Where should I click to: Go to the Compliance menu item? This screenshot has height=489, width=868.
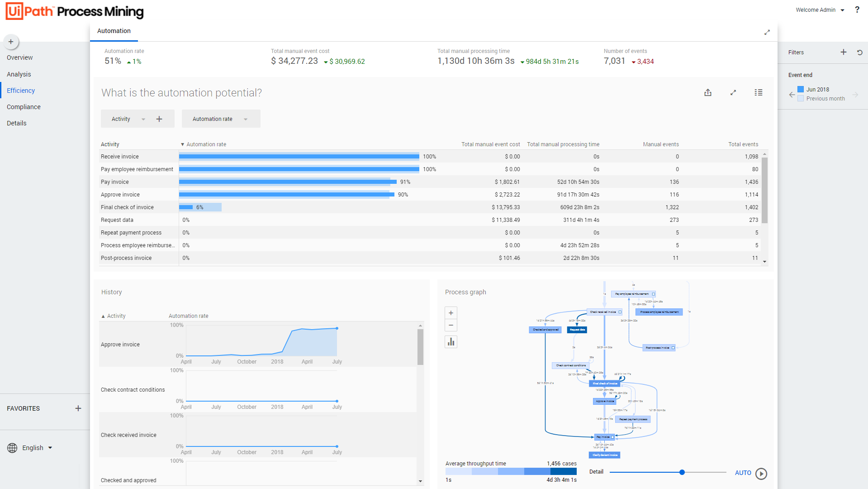click(24, 107)
